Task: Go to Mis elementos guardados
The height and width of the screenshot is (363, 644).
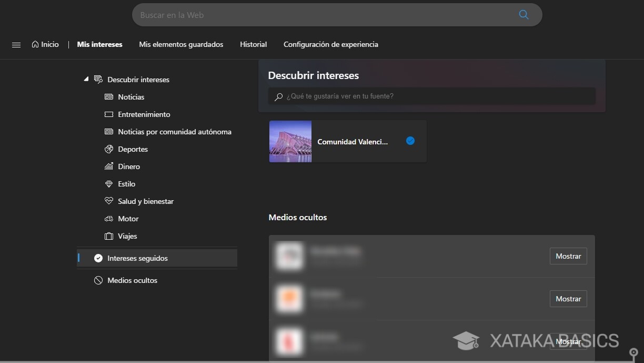Action: (181, 44)
